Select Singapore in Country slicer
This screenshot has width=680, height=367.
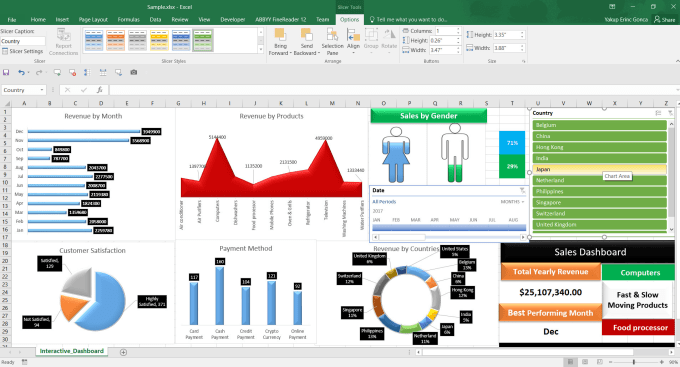tap(599, 203)
